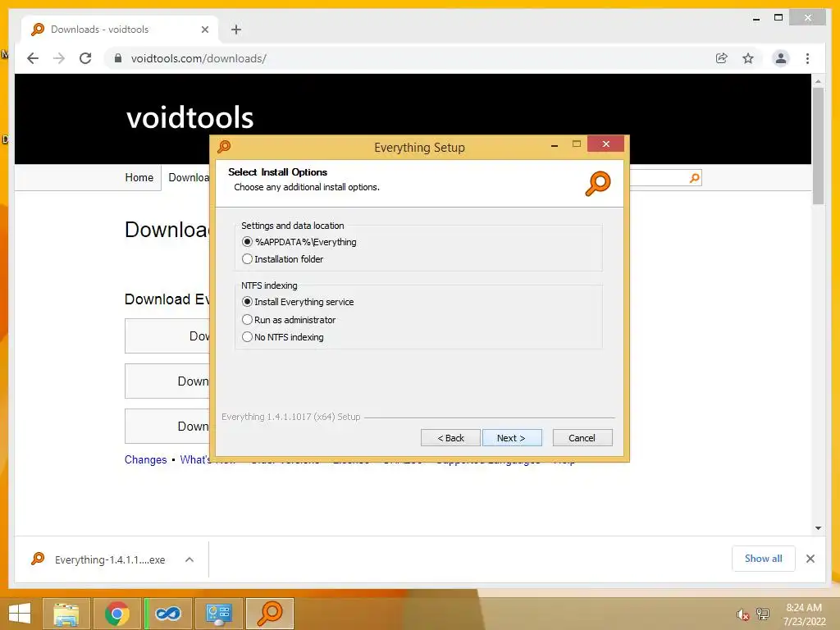
Task: Open Chrome three-dot menu
Action: (x=808, y=58)
